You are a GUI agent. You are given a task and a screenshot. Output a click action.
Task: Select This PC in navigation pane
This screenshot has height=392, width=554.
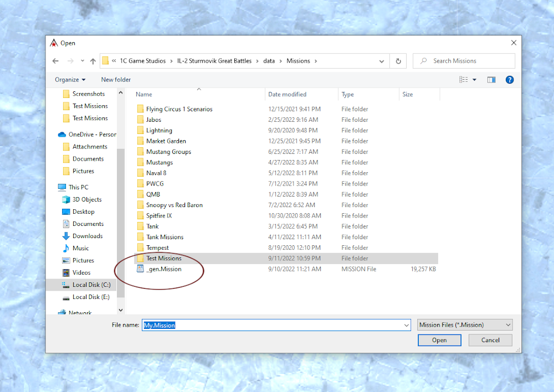pyautogui.click(x=78, y=187)
